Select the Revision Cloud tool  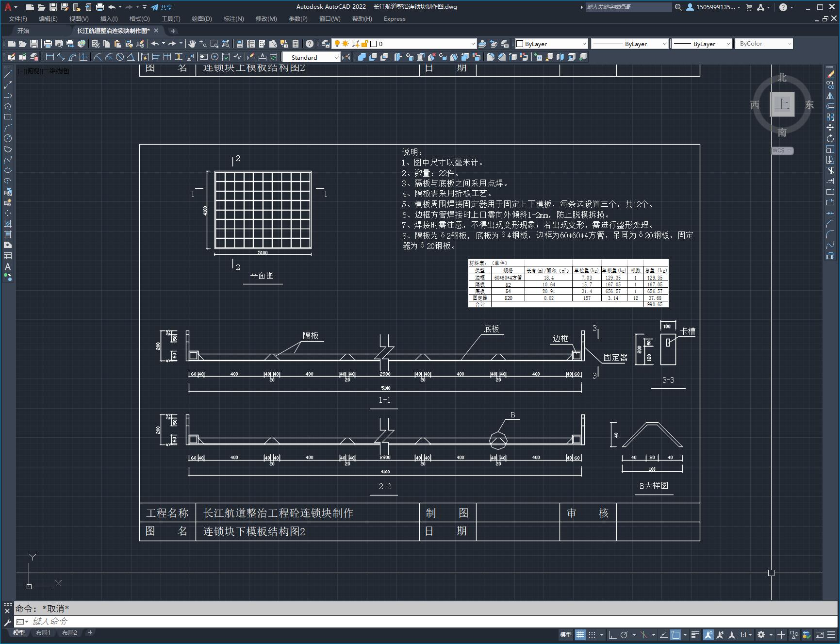pyautogui.click(x=8, y=149)
